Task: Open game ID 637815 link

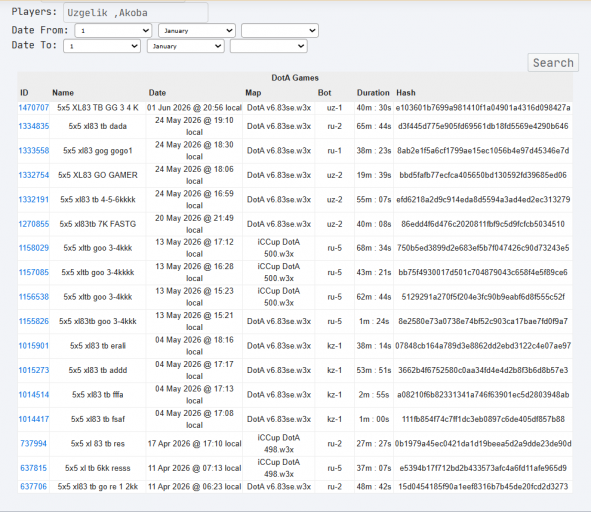Action: (34, 468)
